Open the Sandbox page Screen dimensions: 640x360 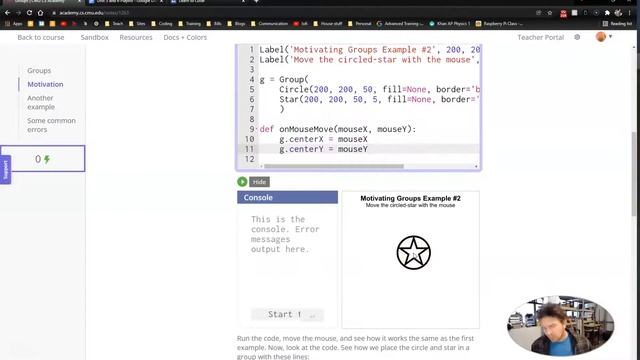[x=94, y=37]
